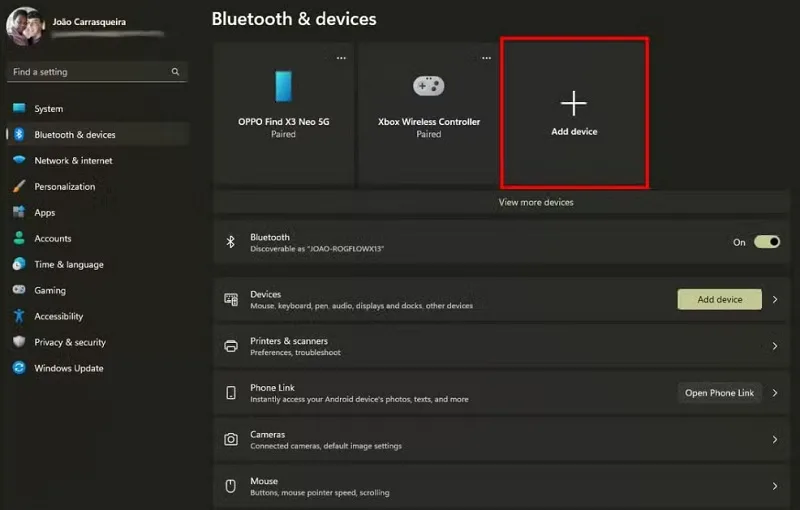The width and height of the screenshot is (800, 510).
Task: Open the OPPO Find X3 Neo 5G phone tile
Action: coord(284,114)
